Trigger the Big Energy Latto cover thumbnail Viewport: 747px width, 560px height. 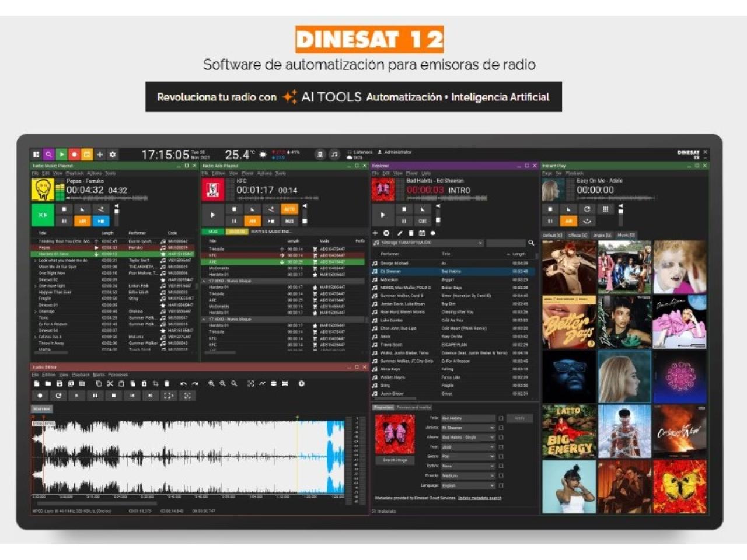tap(570, 431)
